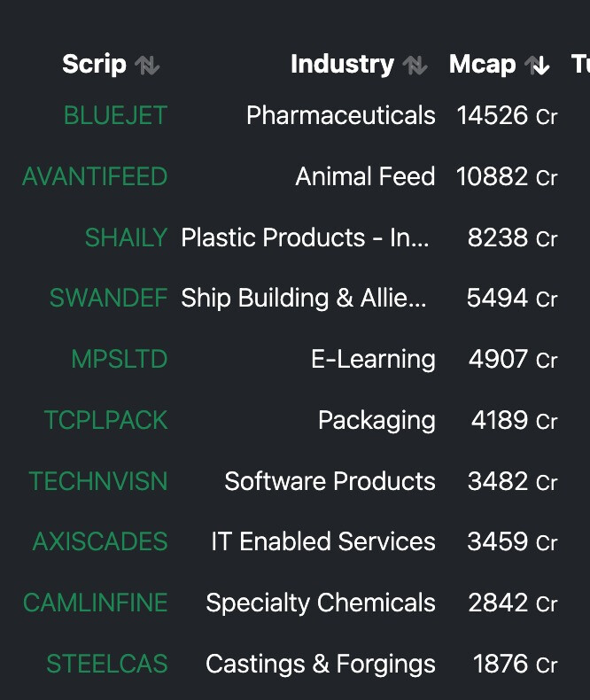Image resolution: width=590 pixels, height=700 pixels.
Task: Click the Scrip column header
Action: point(94,65)
